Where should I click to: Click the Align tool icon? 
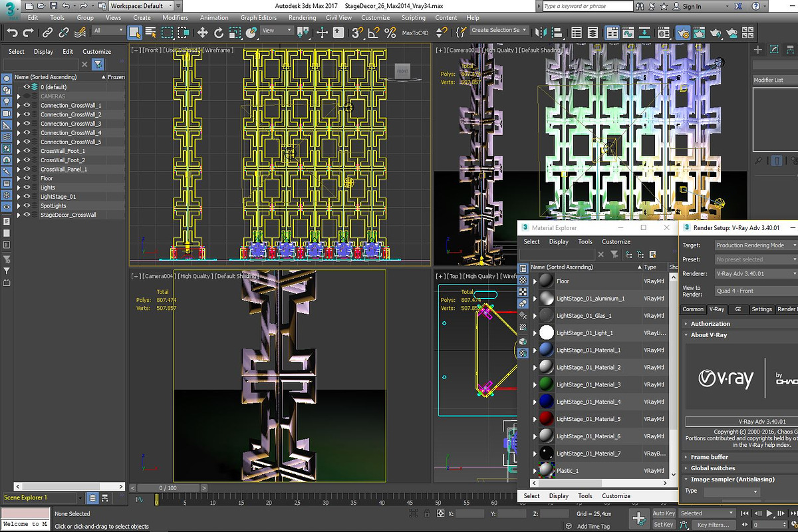click(x=557, y=32)
